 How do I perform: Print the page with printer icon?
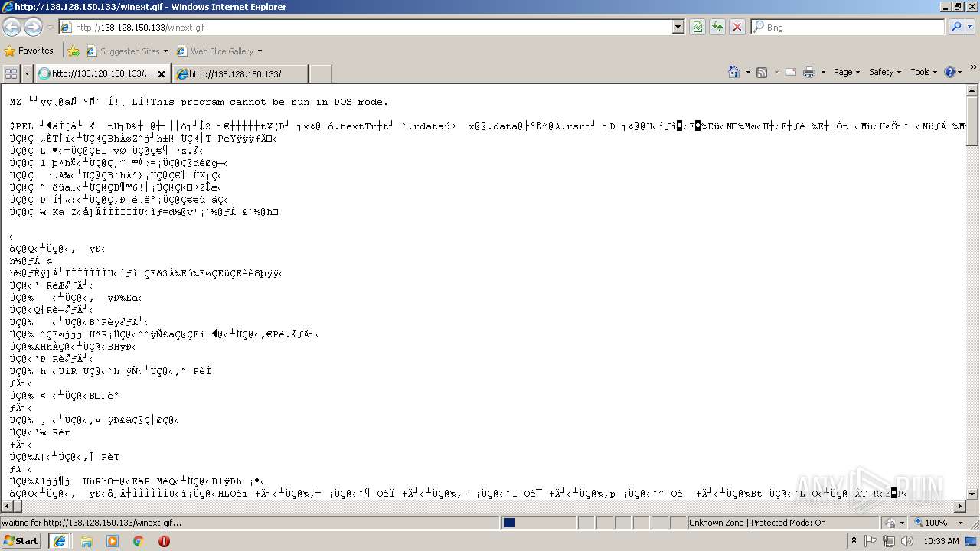click(x=810, y=72)
